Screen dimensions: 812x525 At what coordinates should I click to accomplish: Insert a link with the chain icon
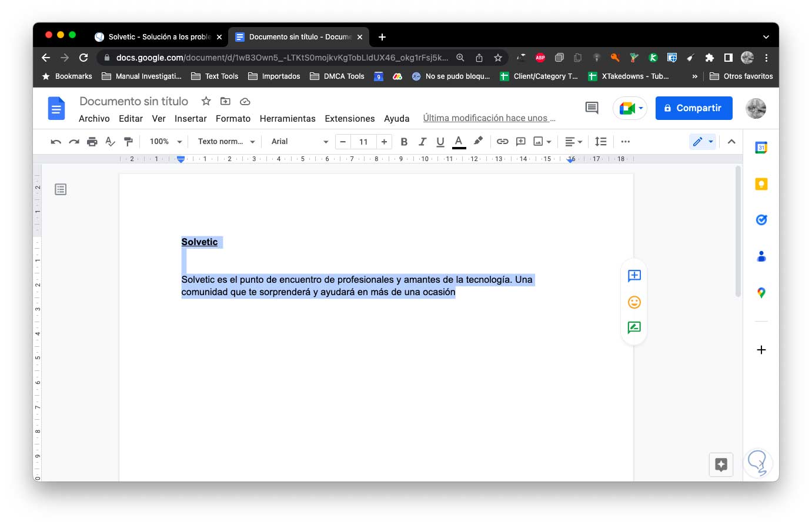pos(502,142)
